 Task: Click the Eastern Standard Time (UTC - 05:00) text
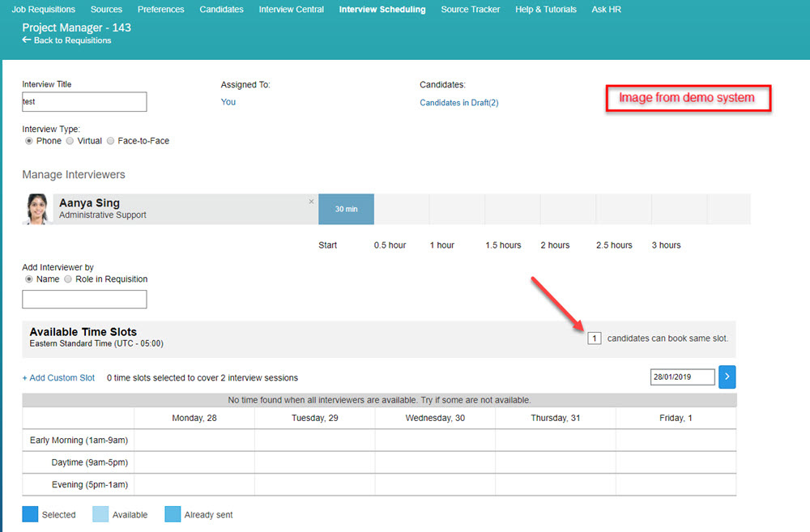coord(96,343)
